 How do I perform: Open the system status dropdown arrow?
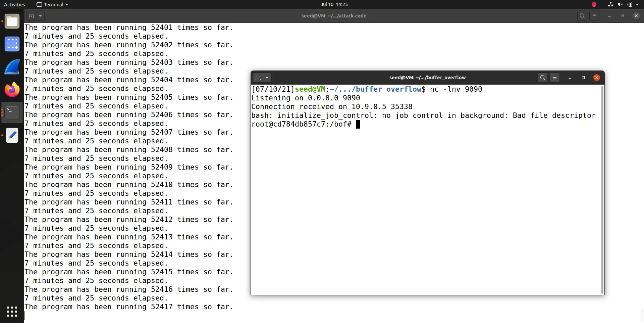637,4
